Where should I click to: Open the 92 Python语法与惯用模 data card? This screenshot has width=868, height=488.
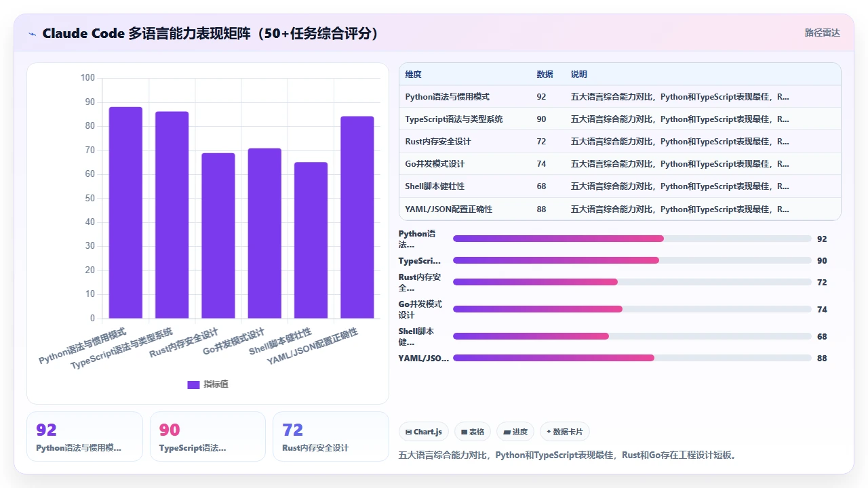pos(85,436)
